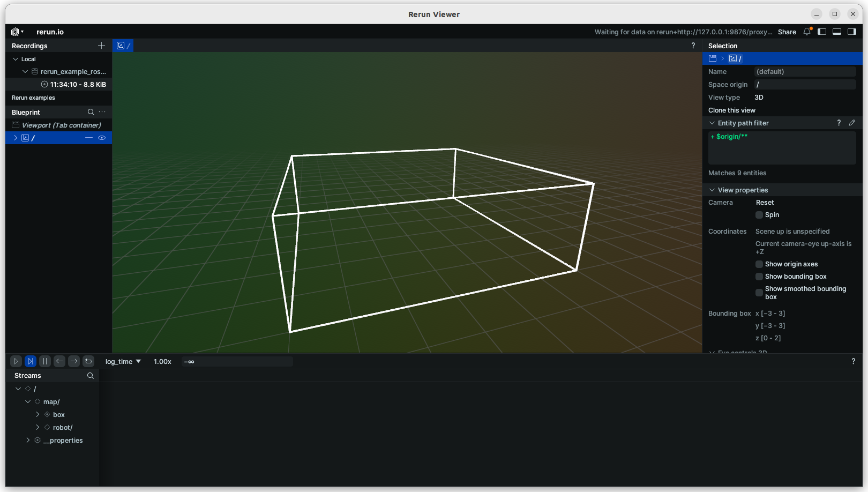Add a recording with plus icon
This screenshot has height=492, width=868.
point(101,46)
